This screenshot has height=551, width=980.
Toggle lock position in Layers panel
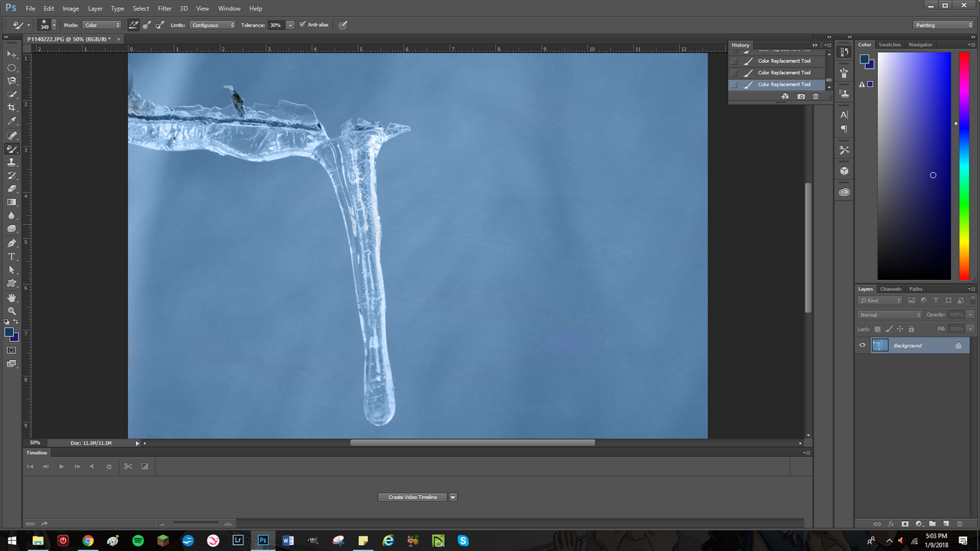pos(900,329)
